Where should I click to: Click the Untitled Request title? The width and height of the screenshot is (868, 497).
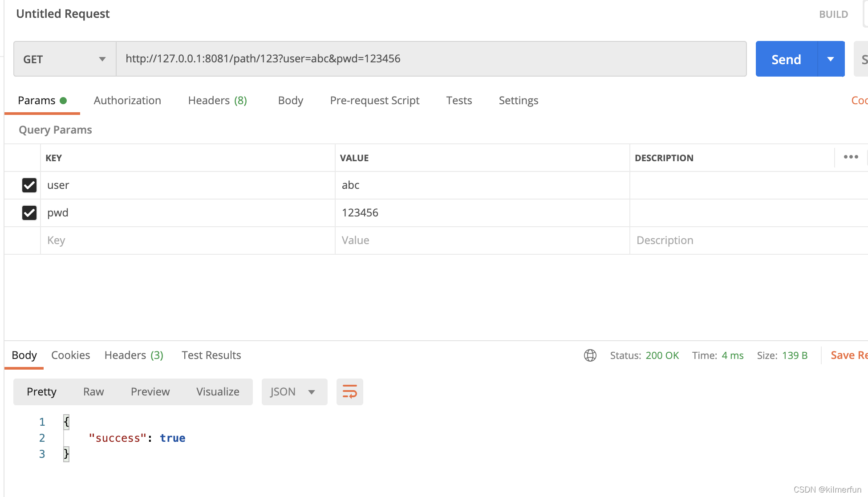(63, 14)
